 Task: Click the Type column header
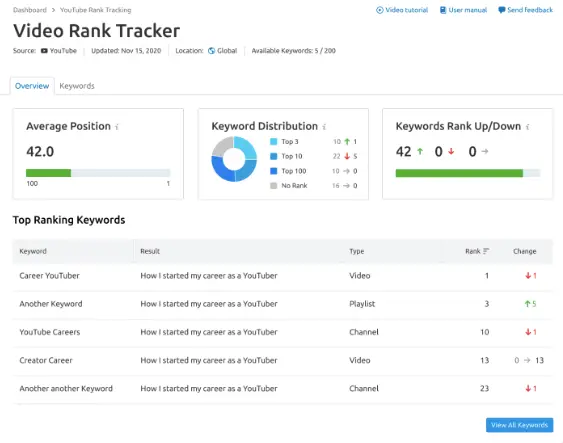pyautogui.click(x=357, y=251)
